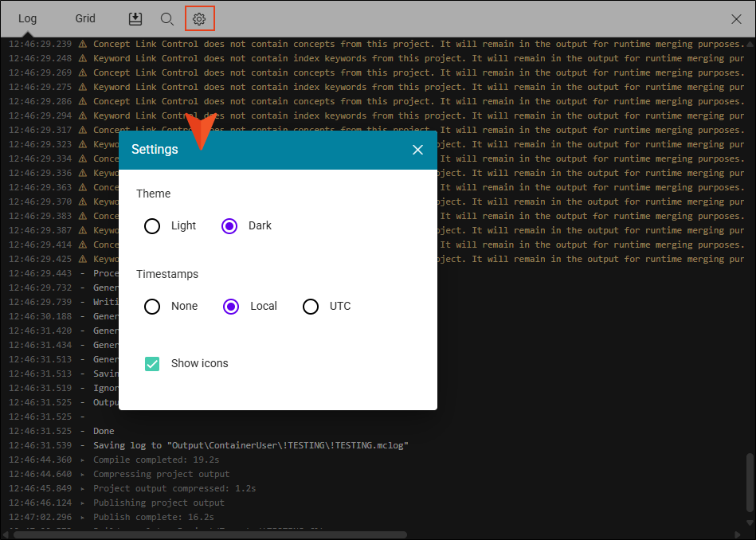Click the warning icon at 12:46:29.414
The width and height of the screenshot is (756, 540).
point(82,245)
